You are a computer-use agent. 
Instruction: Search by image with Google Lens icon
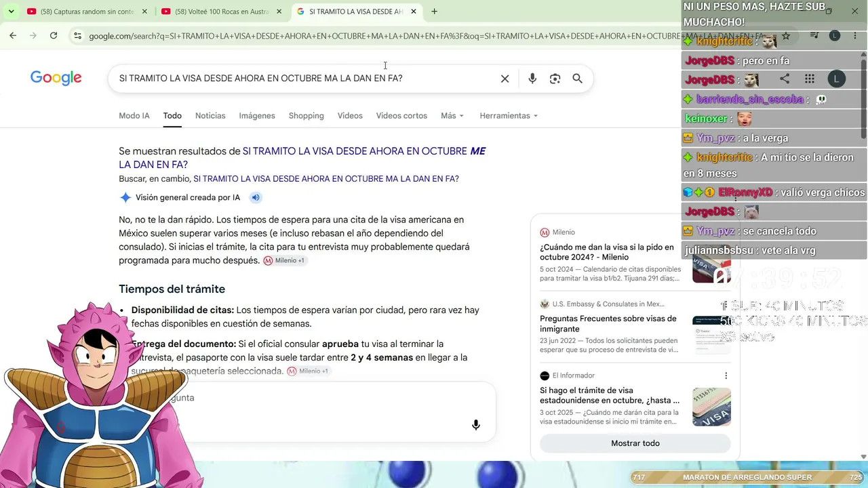tap(555, 79)
